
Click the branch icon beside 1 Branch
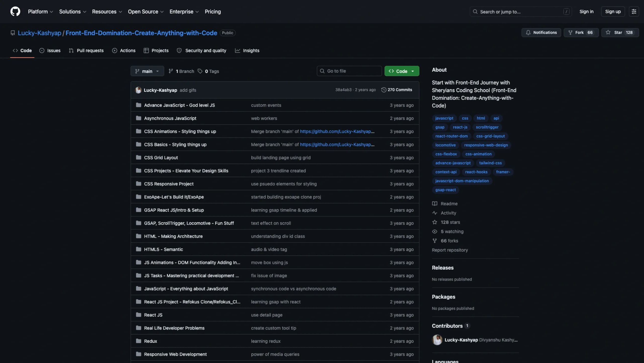click(171, 71)
